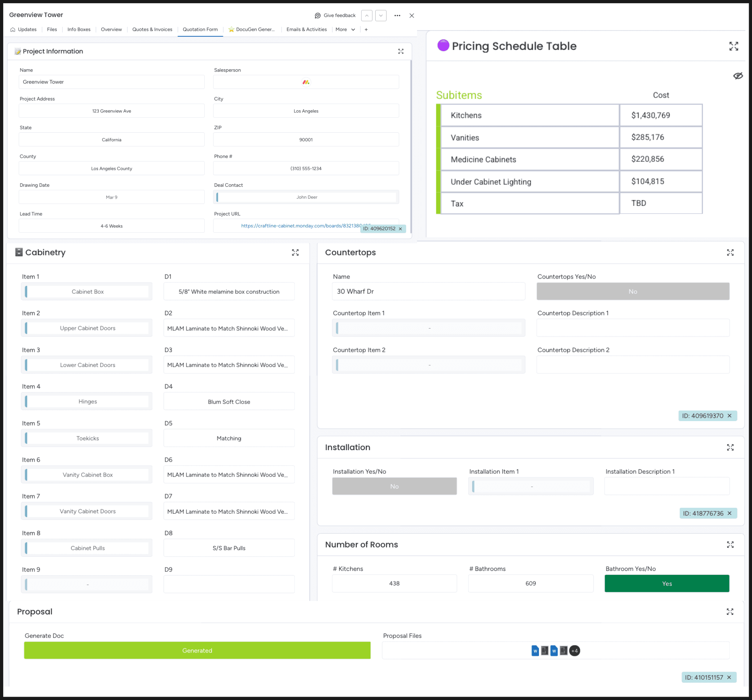
Task: Expand the Project Information widget fullscreen
Action: [401, 52]
